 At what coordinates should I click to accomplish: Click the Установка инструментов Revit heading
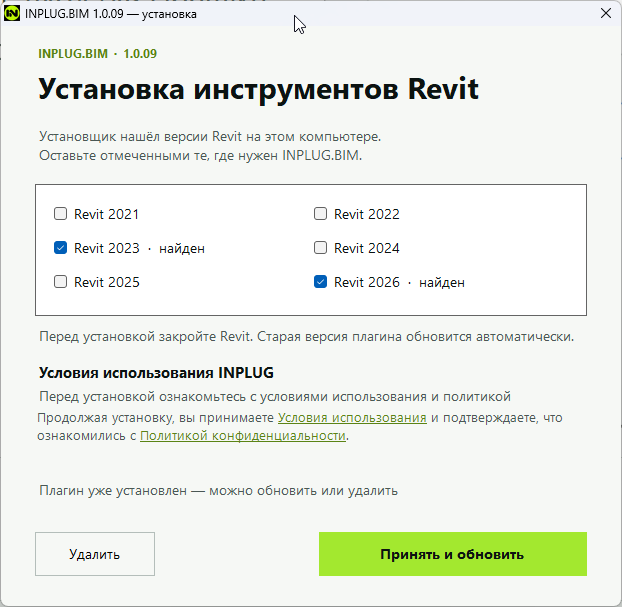click(258, 90)
